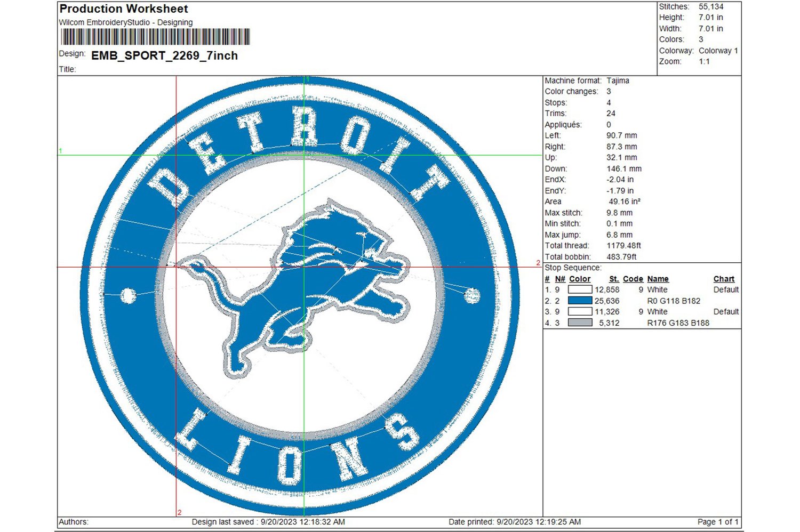Click the design name "EMB_SPORT_2269_7inch"
This screenshot has width=800, height=532.
tap(165, 55)
